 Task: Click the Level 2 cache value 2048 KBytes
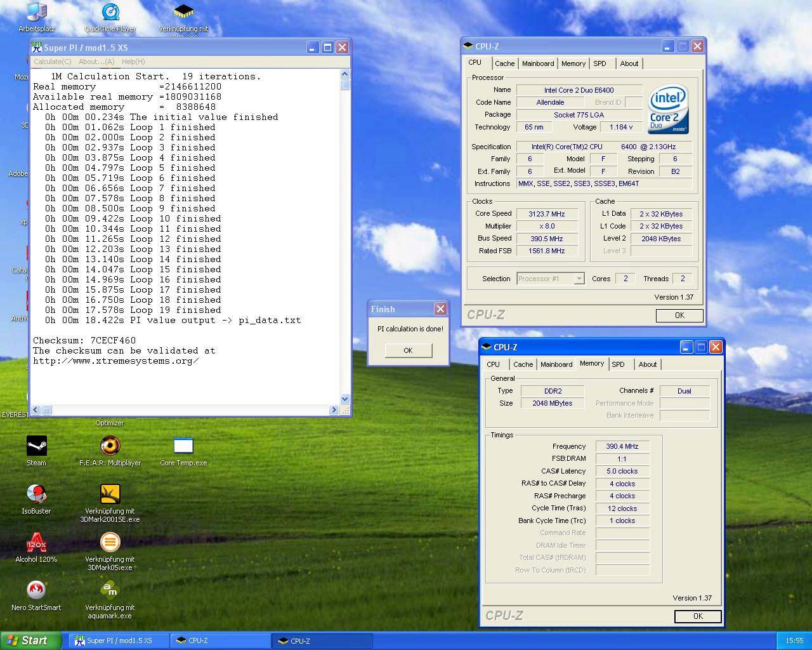pyautogui.click(x=661, y=239)
